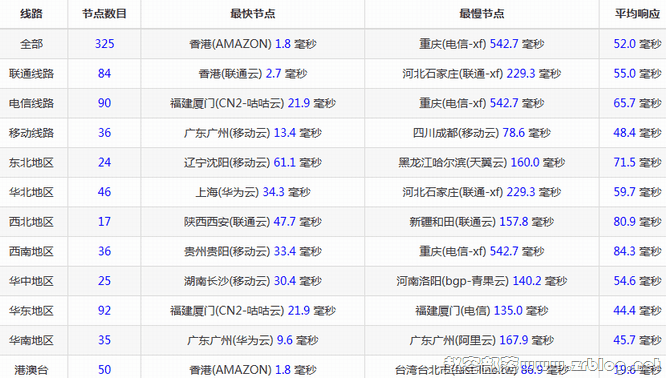Click fastest node 上海(华为云) 34.3 毫秒
This screenshot has width=666, height=378.
pos(253,192)
